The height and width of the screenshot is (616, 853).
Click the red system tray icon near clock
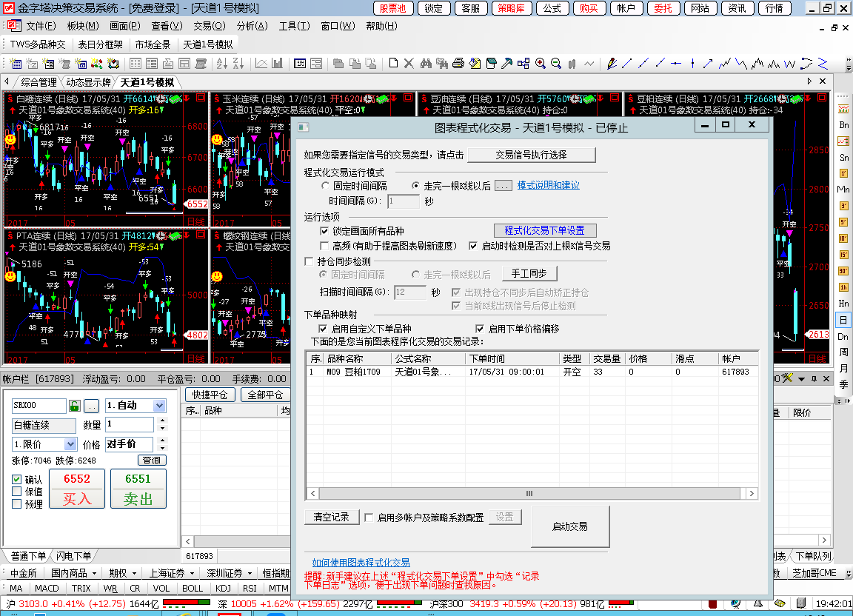coord(712,603)
